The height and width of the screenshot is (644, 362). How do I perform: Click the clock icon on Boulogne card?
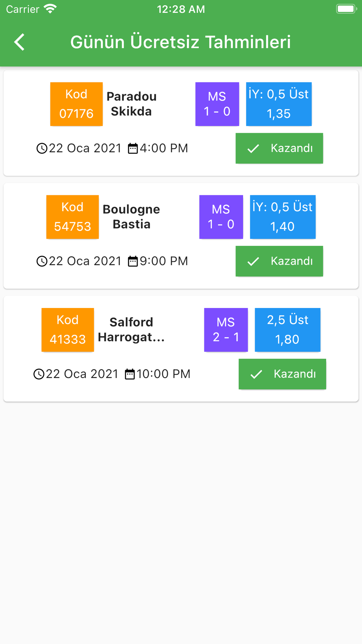(x=42, y=261)
